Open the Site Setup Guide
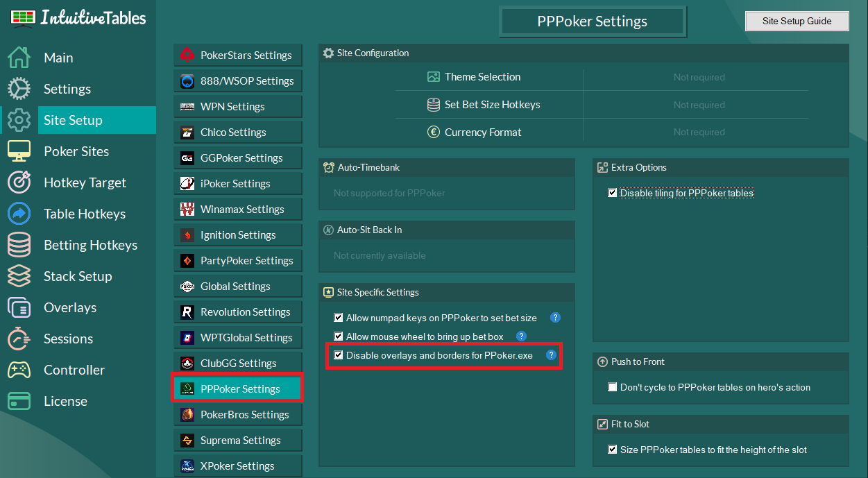The width and height of the screenshot is (868, 478). [x=797, y=21]
